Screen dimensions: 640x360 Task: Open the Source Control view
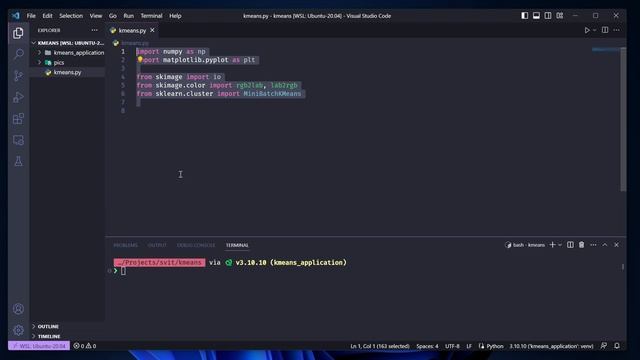point(18,76)
